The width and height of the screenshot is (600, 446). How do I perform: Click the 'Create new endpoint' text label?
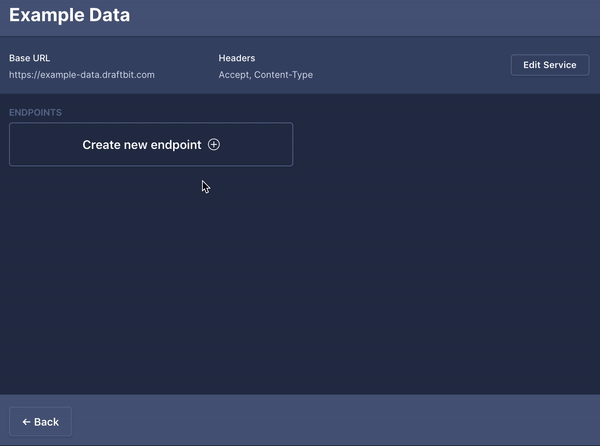point(142,145)
